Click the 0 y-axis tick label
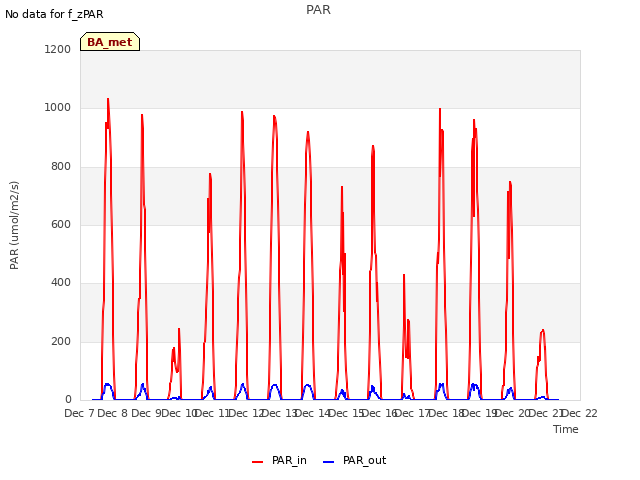The height and width of the screenshot is (480, 640). point(68,399)
